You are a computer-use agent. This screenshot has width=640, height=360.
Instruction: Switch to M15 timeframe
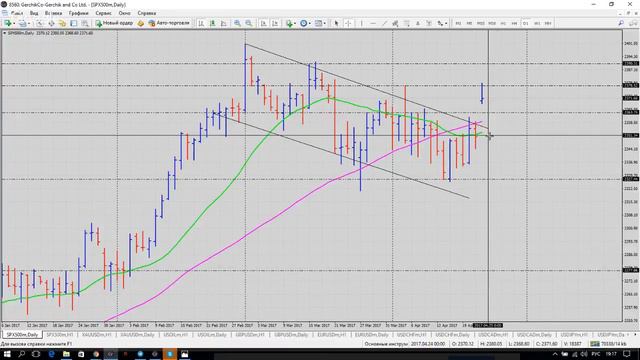(x=480, y=23)
